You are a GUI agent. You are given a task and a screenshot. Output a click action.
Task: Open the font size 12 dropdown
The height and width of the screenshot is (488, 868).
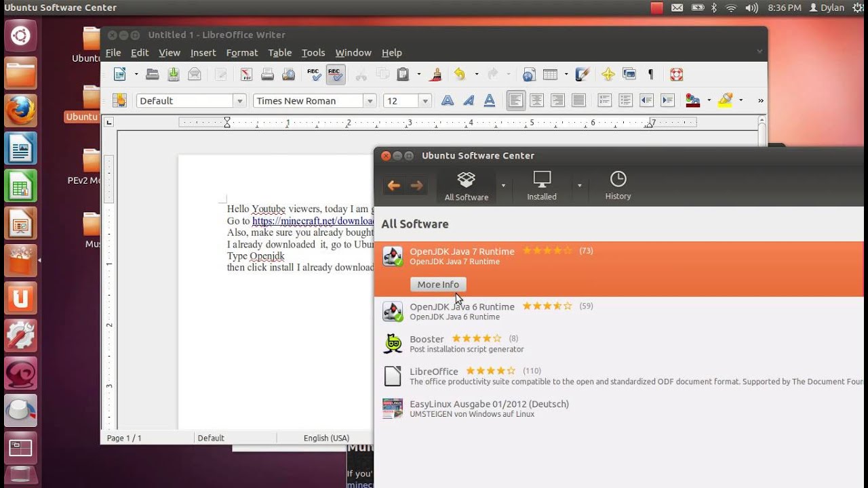tap(425, 101)
